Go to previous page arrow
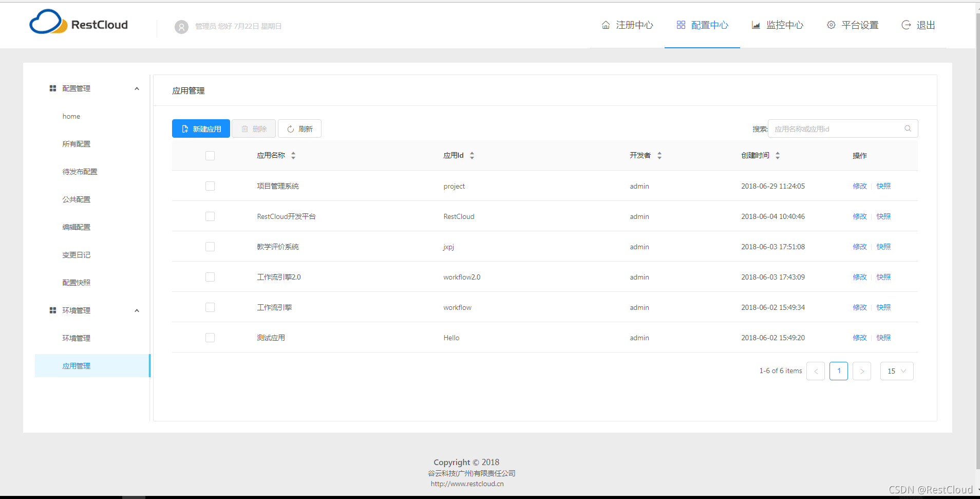The image size is (980, 499). (x=816, y=371)
